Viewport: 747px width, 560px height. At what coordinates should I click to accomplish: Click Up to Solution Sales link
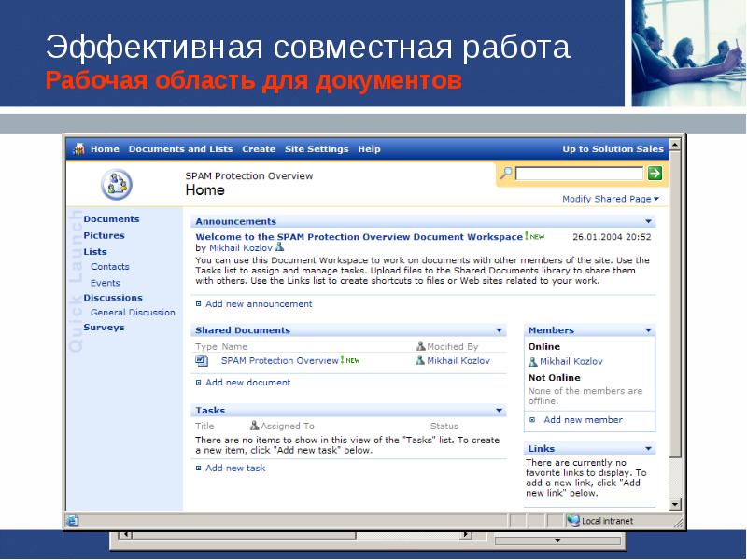(x=613, y=149)
